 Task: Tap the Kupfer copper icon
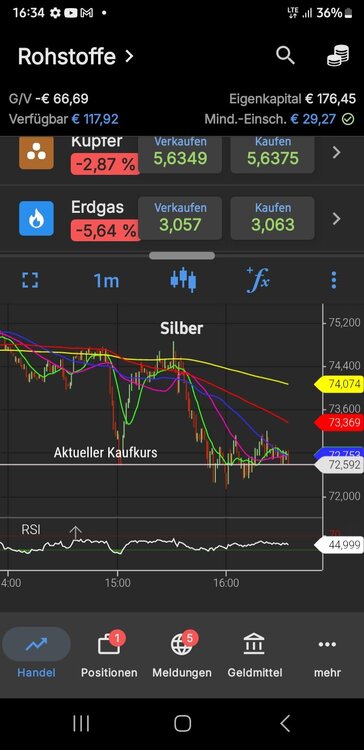[36, 152]
